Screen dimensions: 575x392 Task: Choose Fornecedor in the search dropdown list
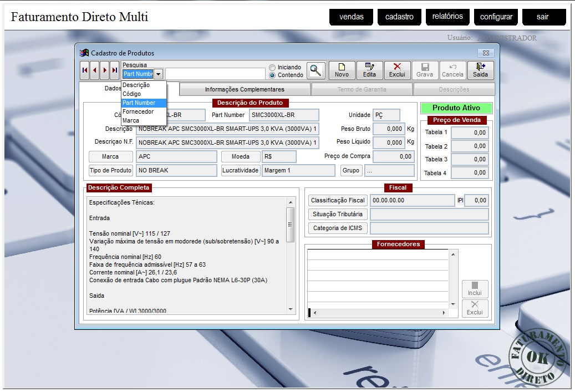138,111
